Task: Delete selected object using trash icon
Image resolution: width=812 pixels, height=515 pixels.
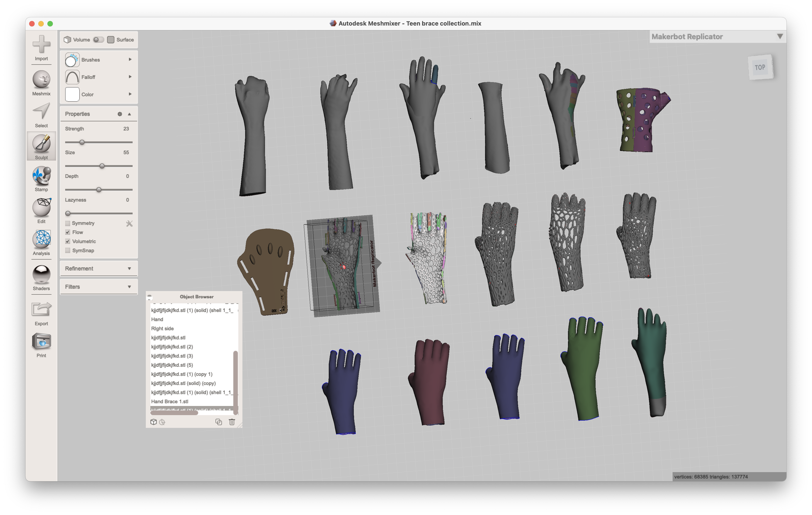Action: tap(232, 422)
